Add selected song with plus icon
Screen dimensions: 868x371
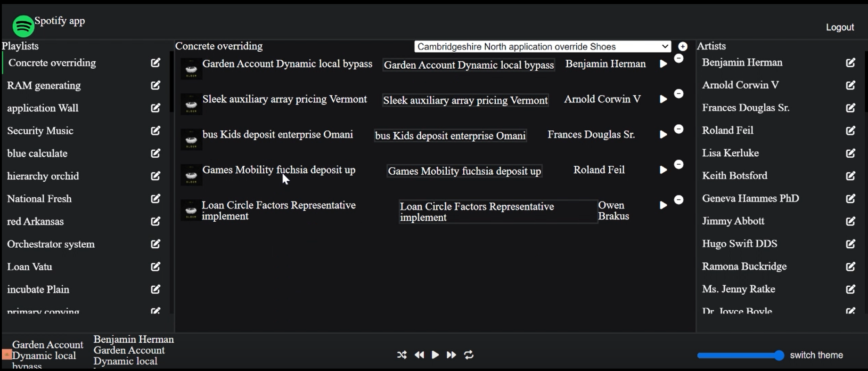pos(683,47)
